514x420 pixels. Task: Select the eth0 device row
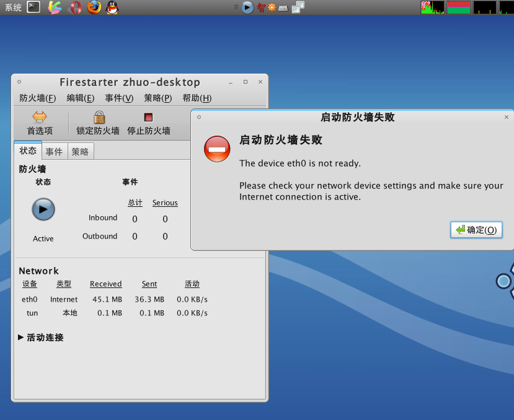click(x=115, y=299)
